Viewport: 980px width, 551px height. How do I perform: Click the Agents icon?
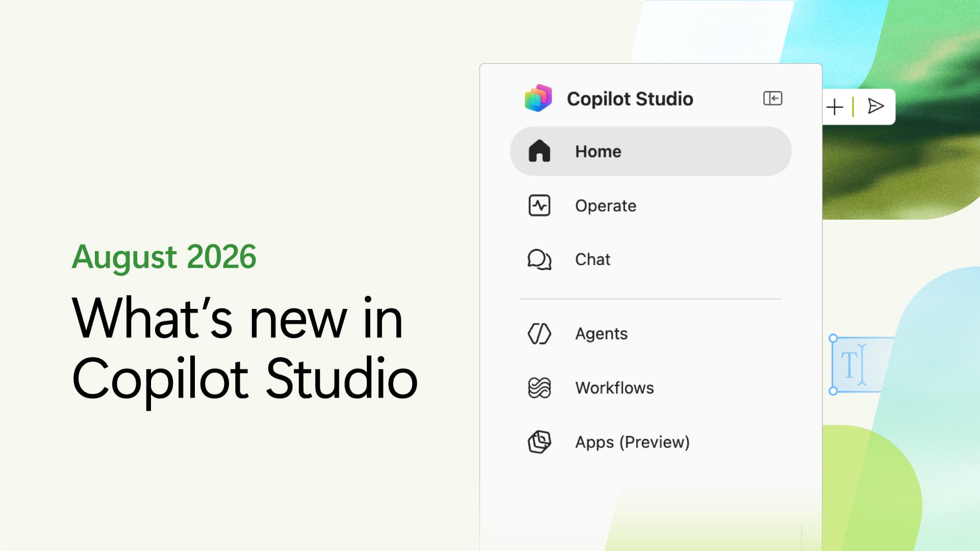tap(539, 333)
